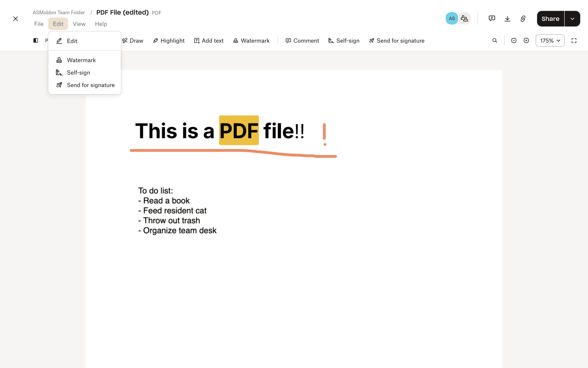Open the 175% zoom dropdown
588x368 pixels.
[x=550, y=40]
